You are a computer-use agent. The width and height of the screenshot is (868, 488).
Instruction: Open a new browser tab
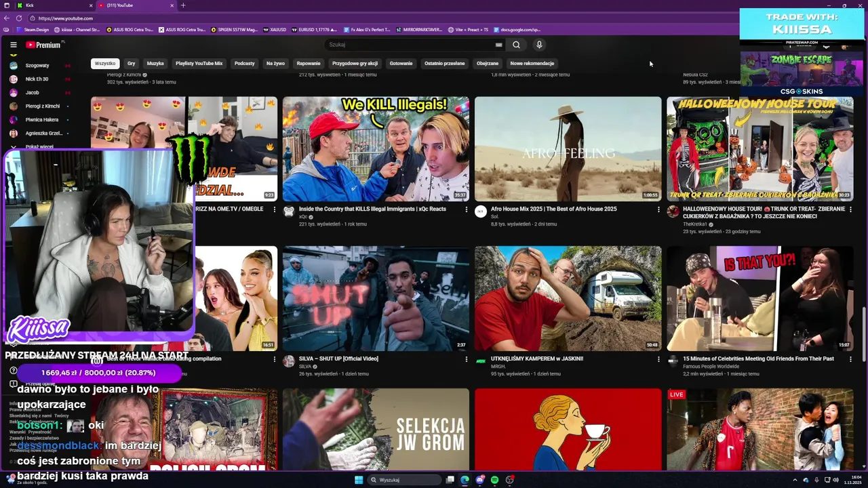182,5
